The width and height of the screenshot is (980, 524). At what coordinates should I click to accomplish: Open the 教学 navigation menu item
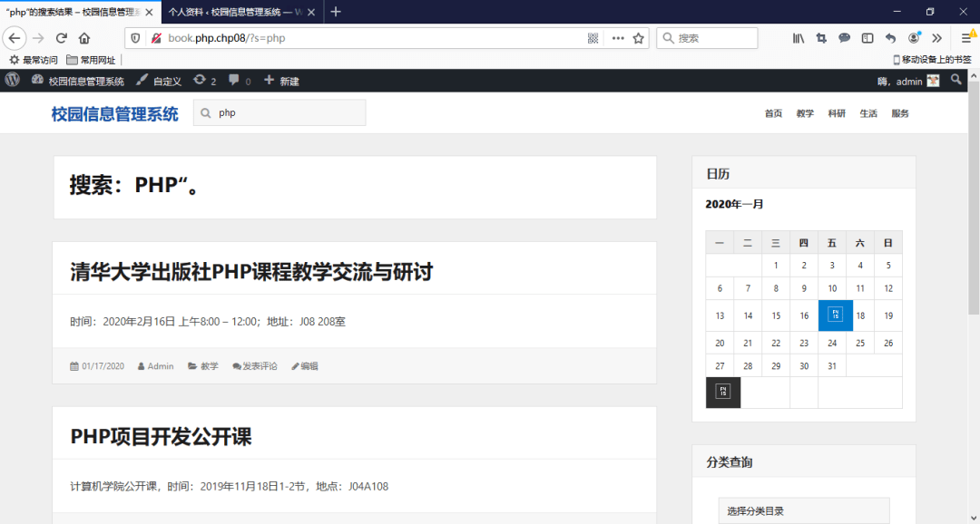pos(805,113)
